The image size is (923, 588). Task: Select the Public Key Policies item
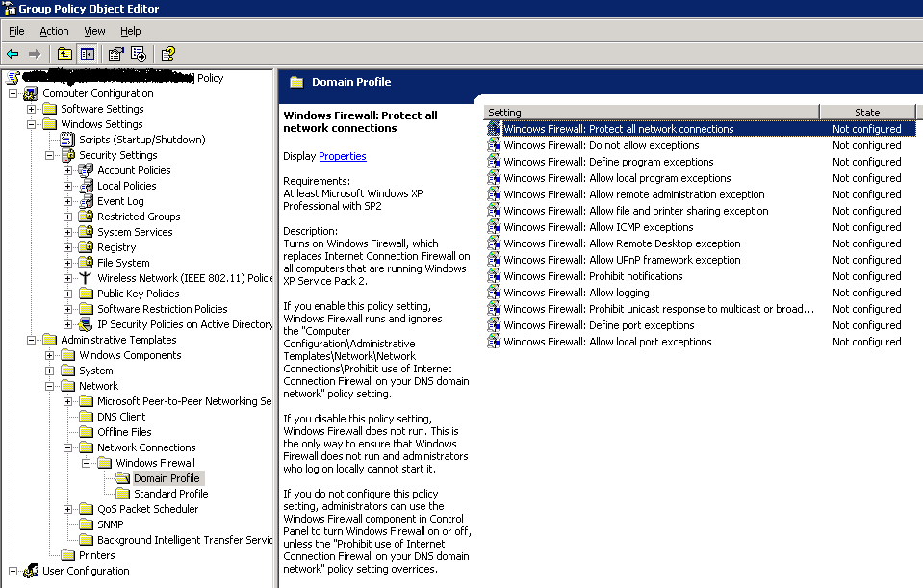point(139,294)
